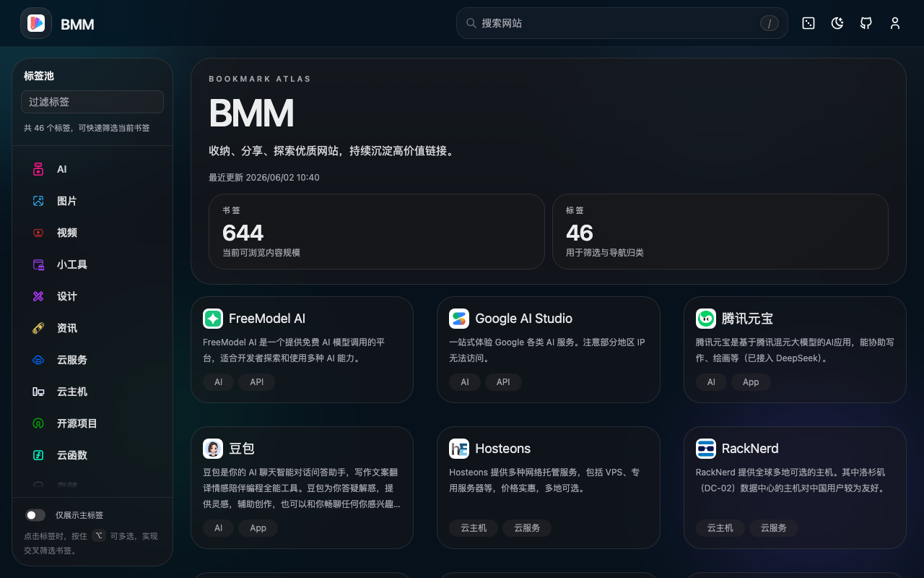Filter by the 图片 label in sidebar
924x578 pixels.
pos(67,201)
